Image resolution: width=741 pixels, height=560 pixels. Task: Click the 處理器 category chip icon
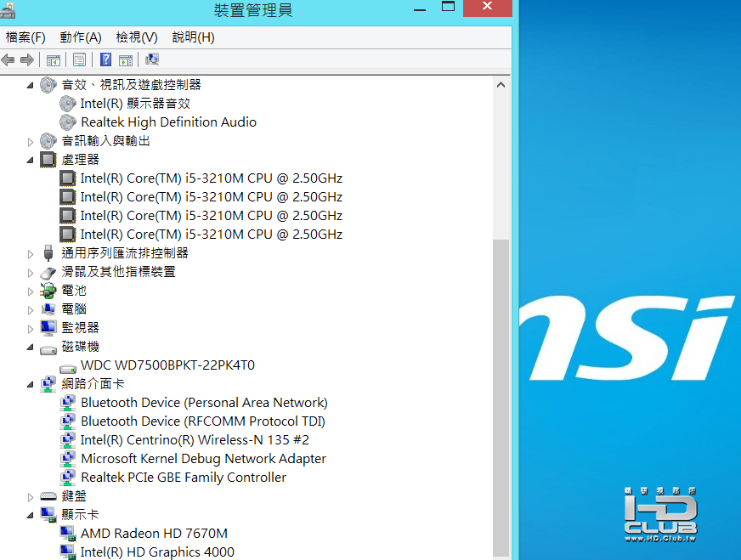pyautogui.click(x=48, y=160)
